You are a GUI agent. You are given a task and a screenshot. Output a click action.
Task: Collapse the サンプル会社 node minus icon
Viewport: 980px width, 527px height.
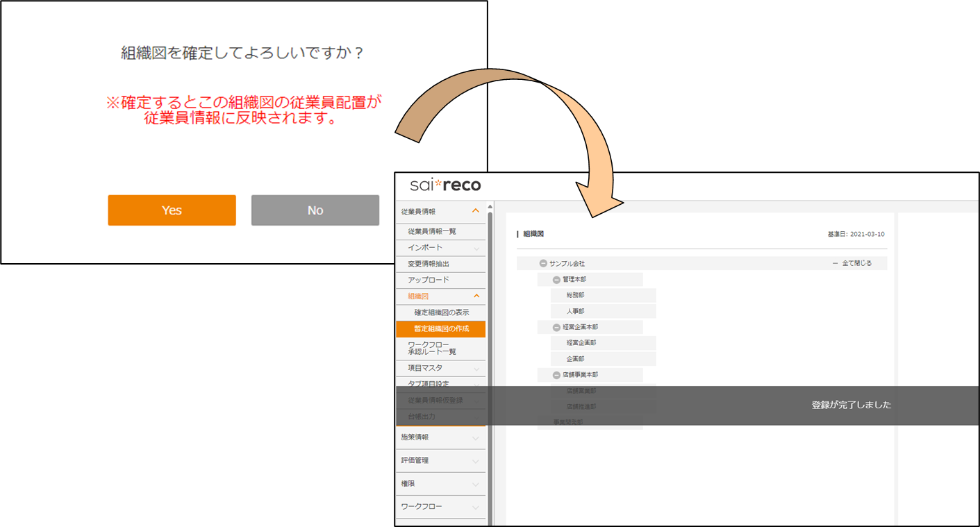coord(543,264)
